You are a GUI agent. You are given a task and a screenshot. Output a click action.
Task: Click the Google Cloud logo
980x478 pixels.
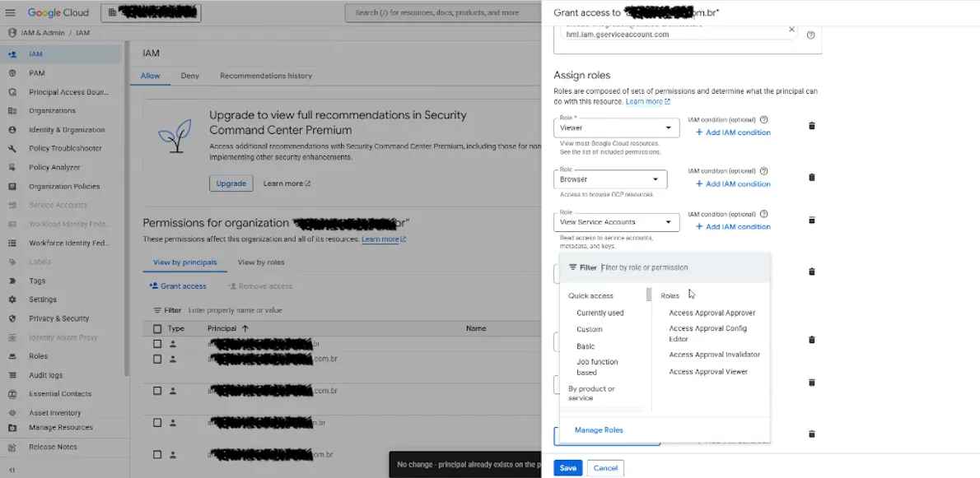(x=58, y=12)
